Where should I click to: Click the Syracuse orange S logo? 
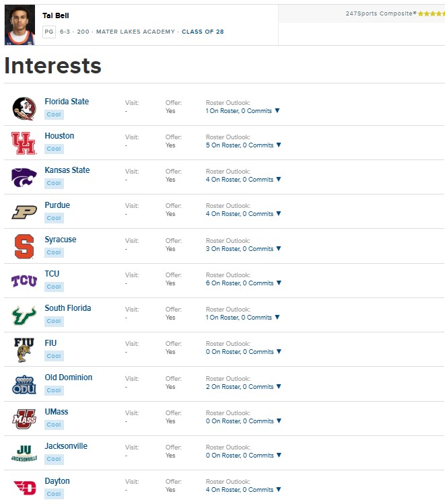[24, 246]
